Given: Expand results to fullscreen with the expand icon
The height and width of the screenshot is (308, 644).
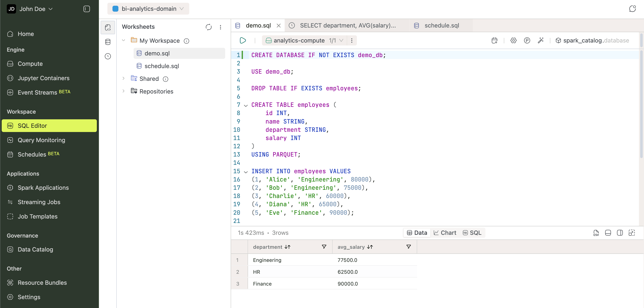Looking at the screenshot, I should pos(632,233).
